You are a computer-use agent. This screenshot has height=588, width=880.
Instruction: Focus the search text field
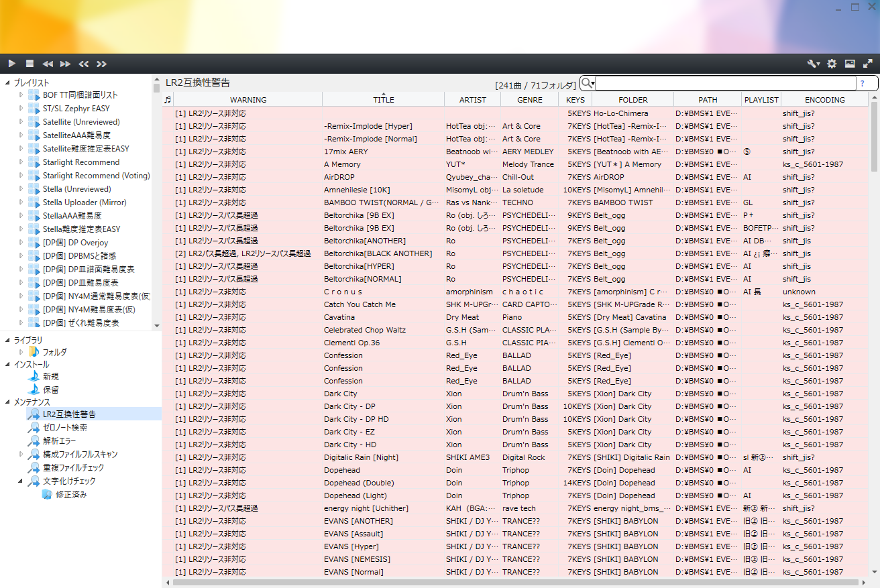point(726,83)
